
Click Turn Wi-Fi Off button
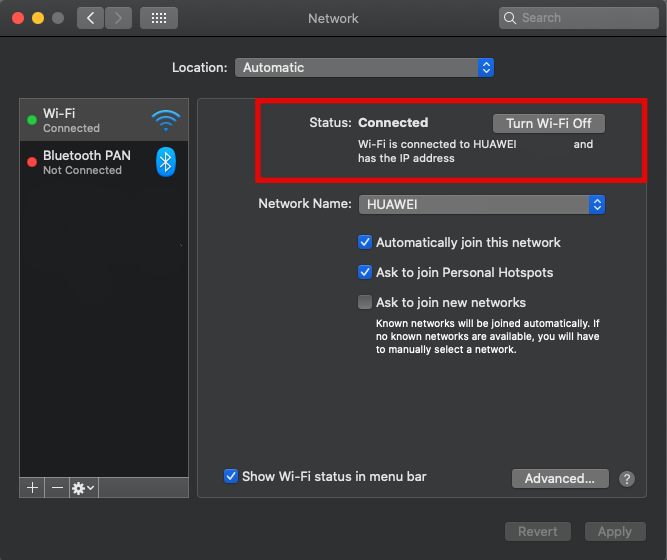549,123
